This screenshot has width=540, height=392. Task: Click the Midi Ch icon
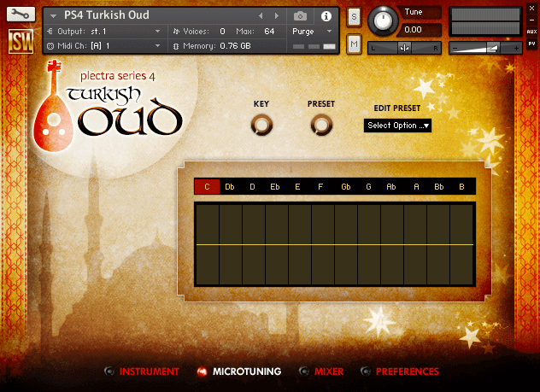(x=50, y=46)
